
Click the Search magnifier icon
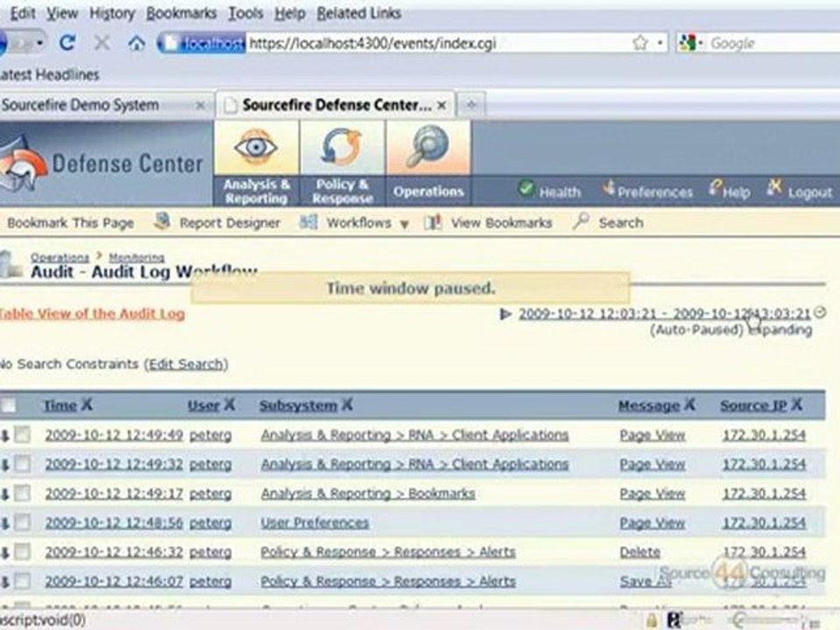click(x=581, y=220)
